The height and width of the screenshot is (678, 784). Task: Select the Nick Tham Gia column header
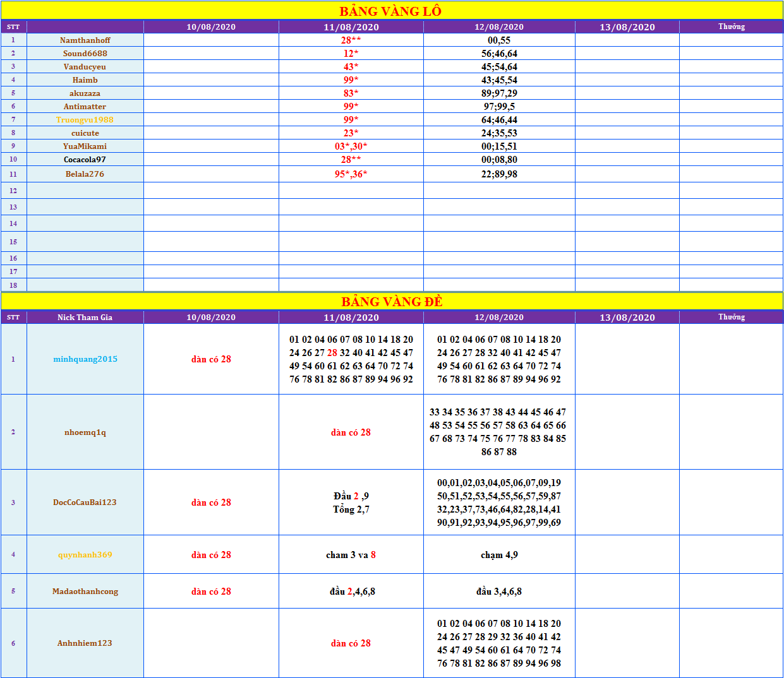coord(85,318)
